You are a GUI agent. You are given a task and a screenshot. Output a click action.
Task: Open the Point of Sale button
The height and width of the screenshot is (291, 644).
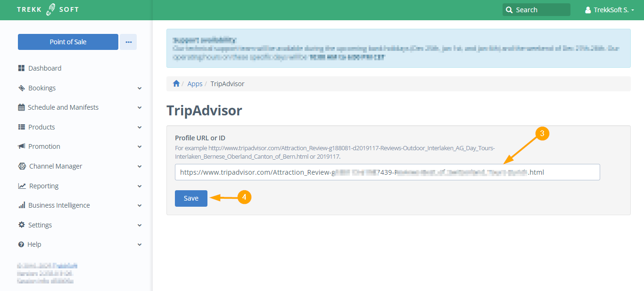coord(68,42)
